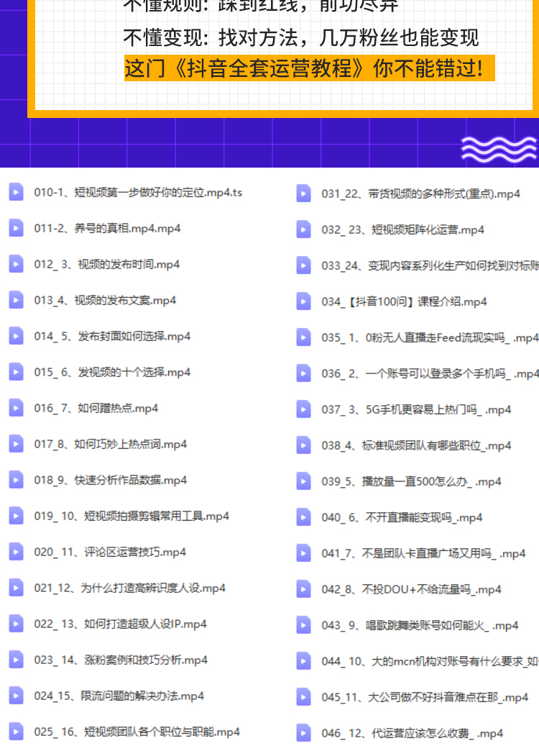Click video icon beside 023_14 涨粉案例和技巧分析
Screen dimensions: 539x756
[x=16, y=660]
